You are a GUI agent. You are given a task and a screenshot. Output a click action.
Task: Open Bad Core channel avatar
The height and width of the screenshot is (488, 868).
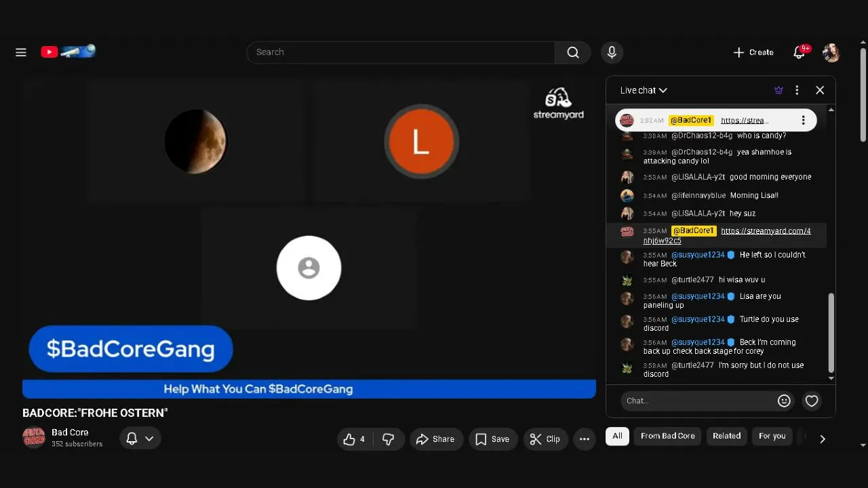(33, 438)
